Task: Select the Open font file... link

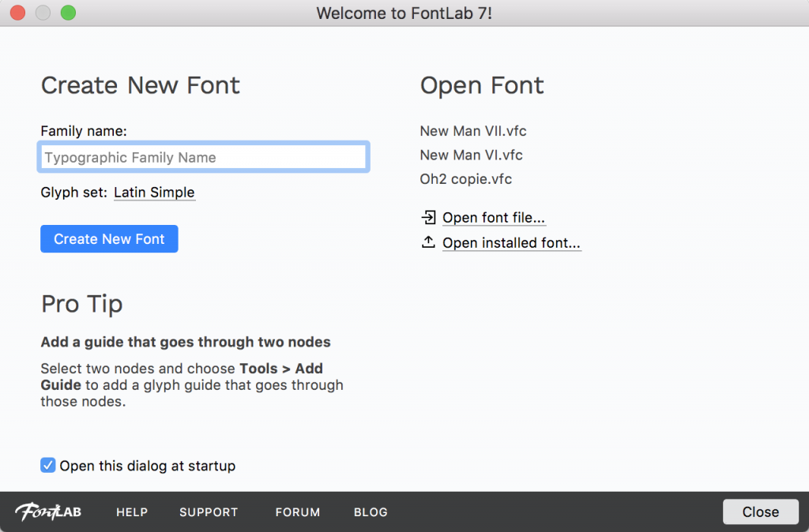Action: point(494,218)
